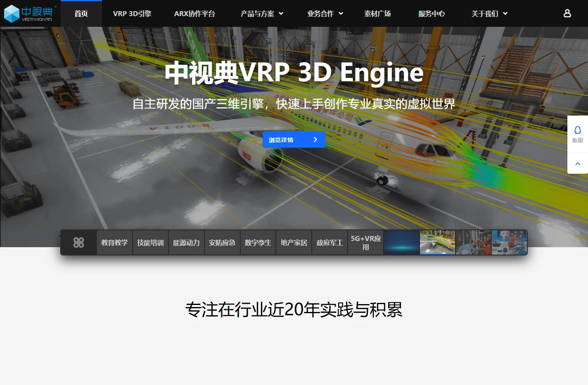Go to the 首页 tab
588x385 pixels.
[81, 14]
